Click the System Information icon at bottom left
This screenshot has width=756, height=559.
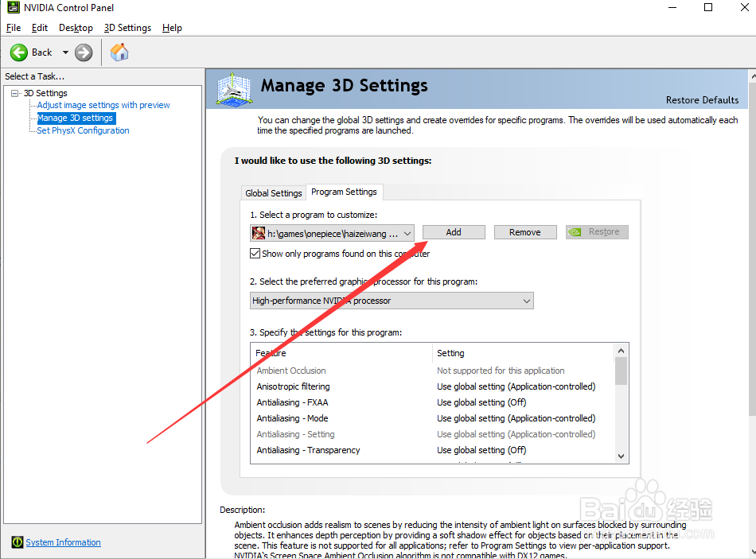18,542
